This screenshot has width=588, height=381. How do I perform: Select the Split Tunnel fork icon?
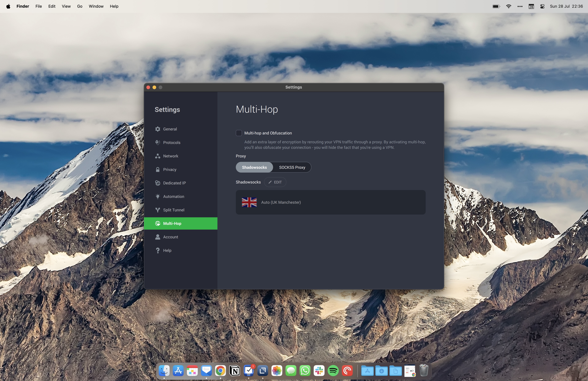click(158, 210)
